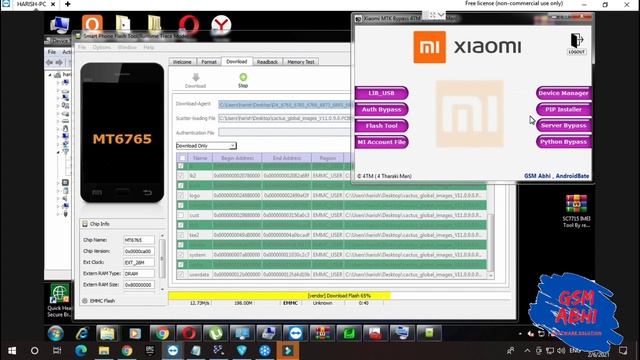This screenshot has height=360, width=640.
Task: Toggle the select-all checkbox in the table header
Action: point(182,158)
